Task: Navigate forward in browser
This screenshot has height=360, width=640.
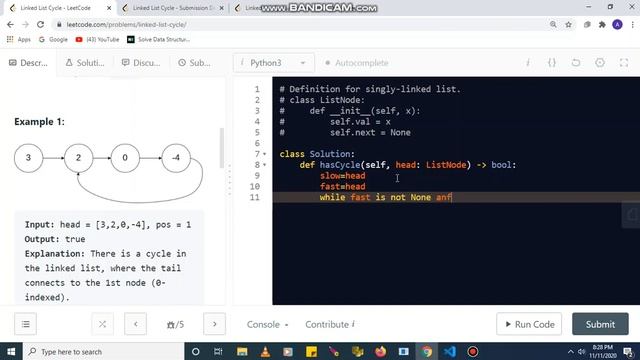Action: click(25, 24)
